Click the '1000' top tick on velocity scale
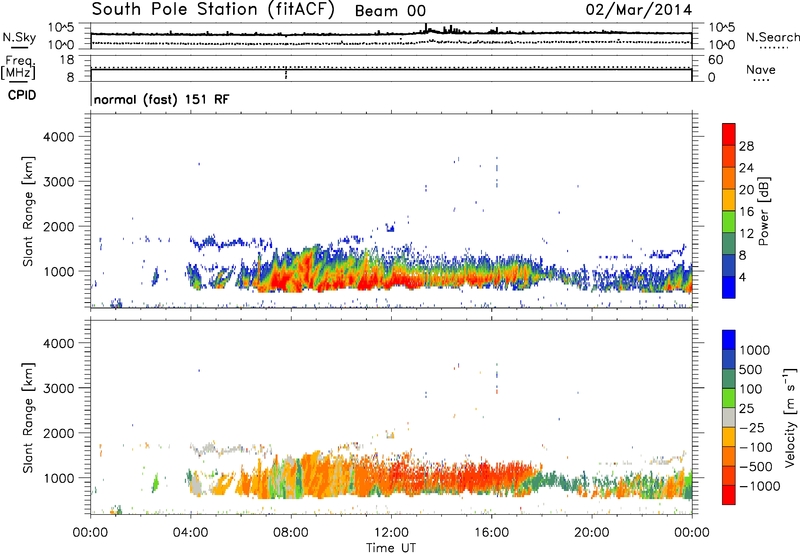This screenshot has height=554, width=800. (754, 350)
